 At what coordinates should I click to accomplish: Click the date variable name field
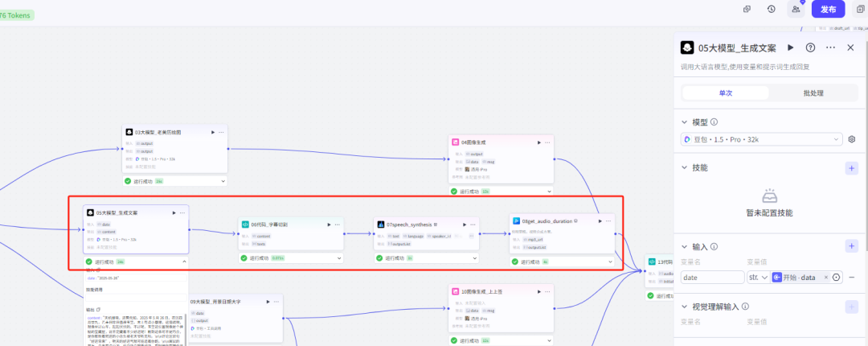pyautogui.click(x=712, y=277)
